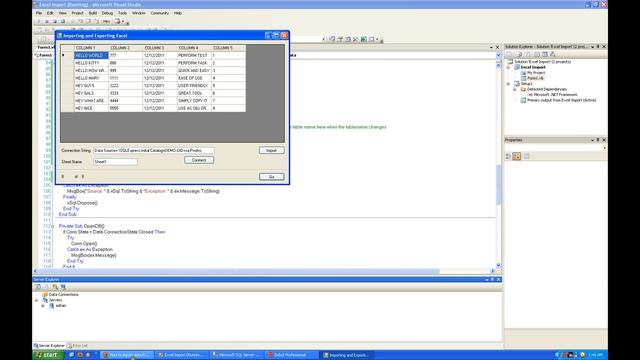The height and width of the screenshot is (360, 640).
Task: Open the active documents dropdown in editor
Action: (491, 47)
